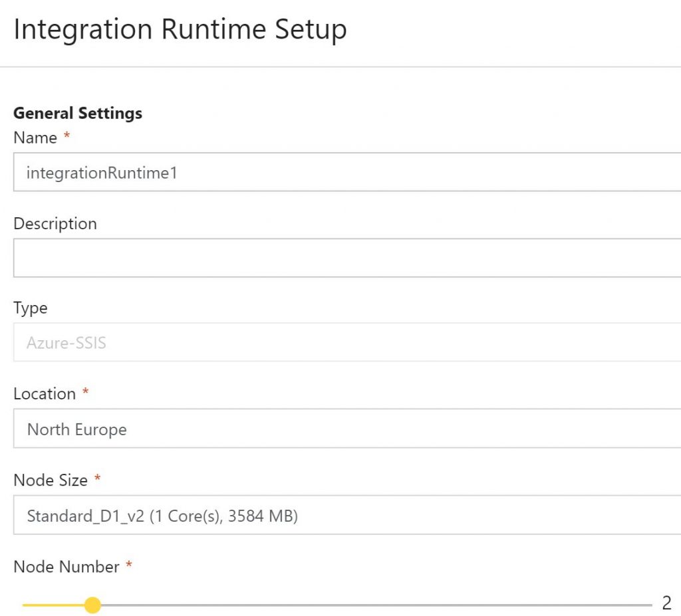Click the yellow Node Number slider handle

point(92,605)
